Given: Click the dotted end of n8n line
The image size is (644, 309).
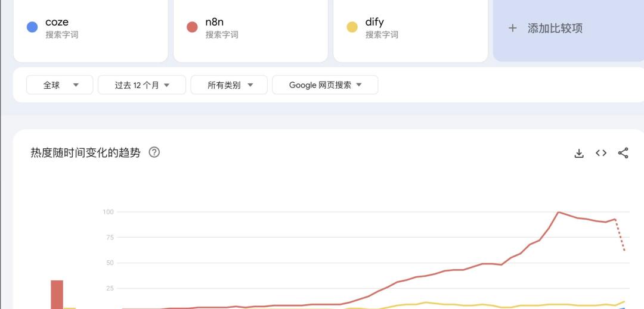Looking at the screenshot, I should coord(620,235).
